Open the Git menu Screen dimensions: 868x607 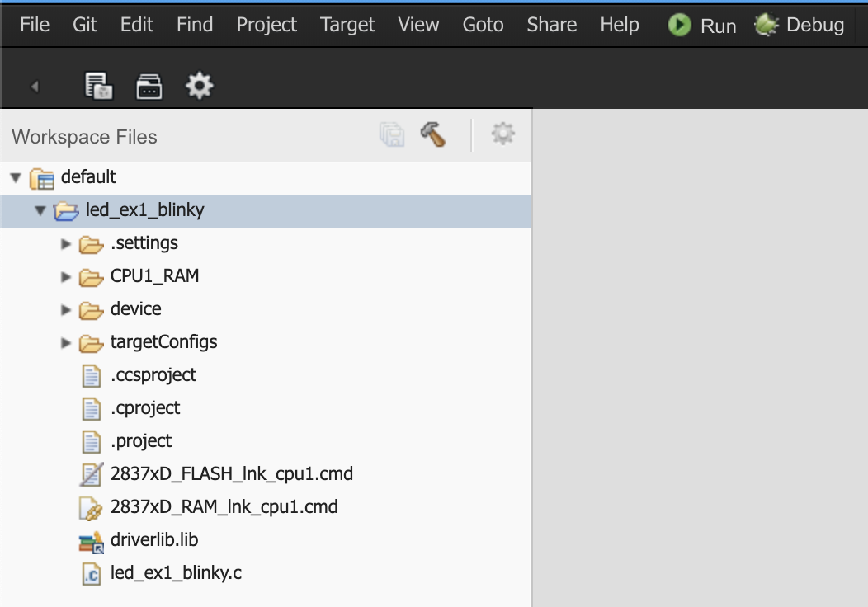click(x=85, y=25)
